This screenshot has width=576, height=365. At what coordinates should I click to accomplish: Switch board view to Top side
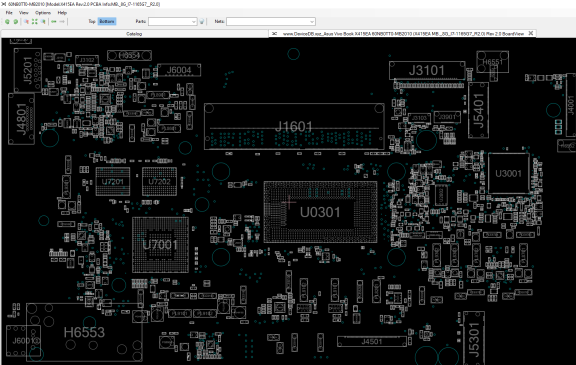92,21
